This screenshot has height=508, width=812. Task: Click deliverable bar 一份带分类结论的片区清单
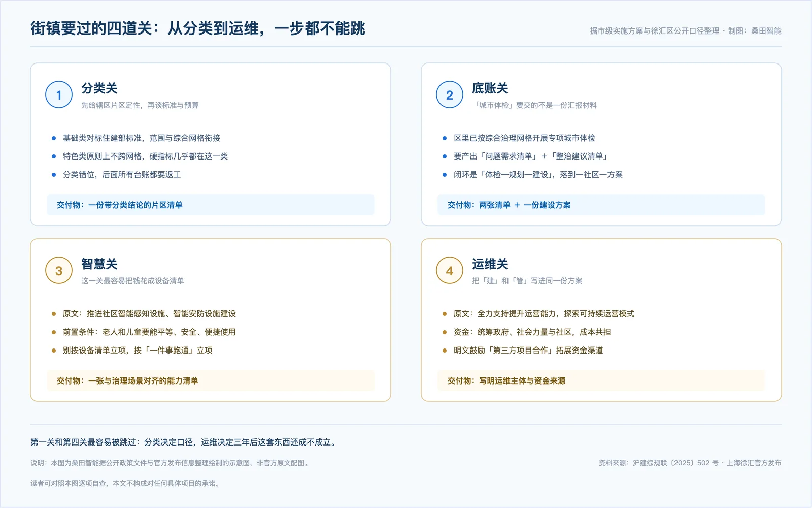click(211, 205)
